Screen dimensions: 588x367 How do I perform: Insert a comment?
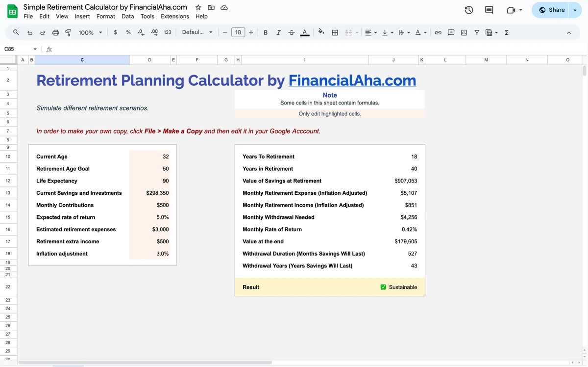pos(451,32)
